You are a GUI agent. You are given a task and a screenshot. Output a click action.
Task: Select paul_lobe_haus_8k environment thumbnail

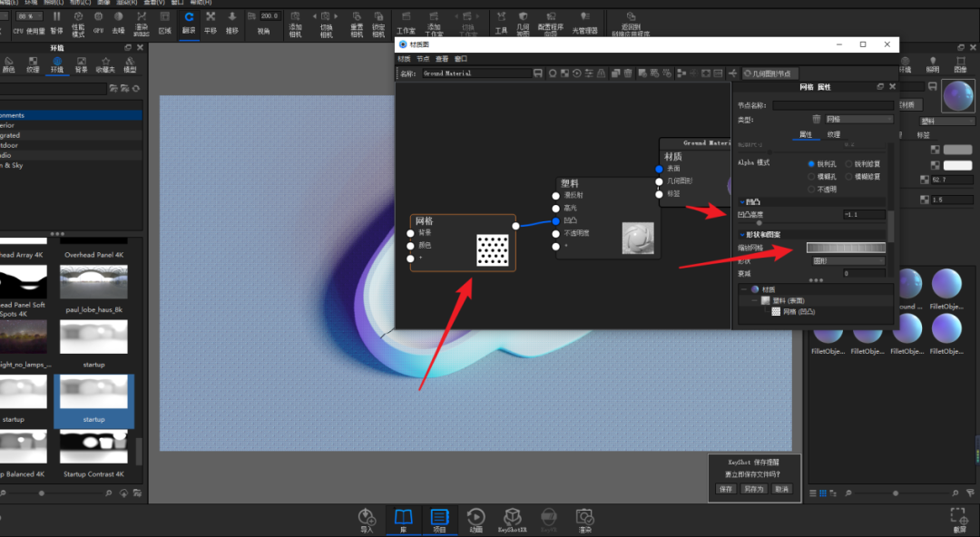coord(93,282)
